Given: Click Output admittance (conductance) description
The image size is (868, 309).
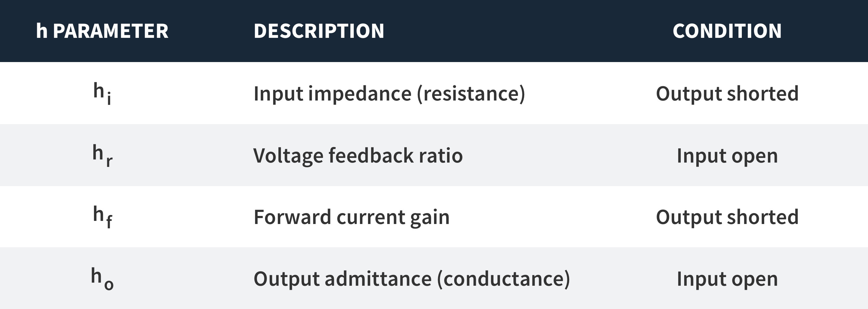Looking at the screenshot, I should 412,279.
